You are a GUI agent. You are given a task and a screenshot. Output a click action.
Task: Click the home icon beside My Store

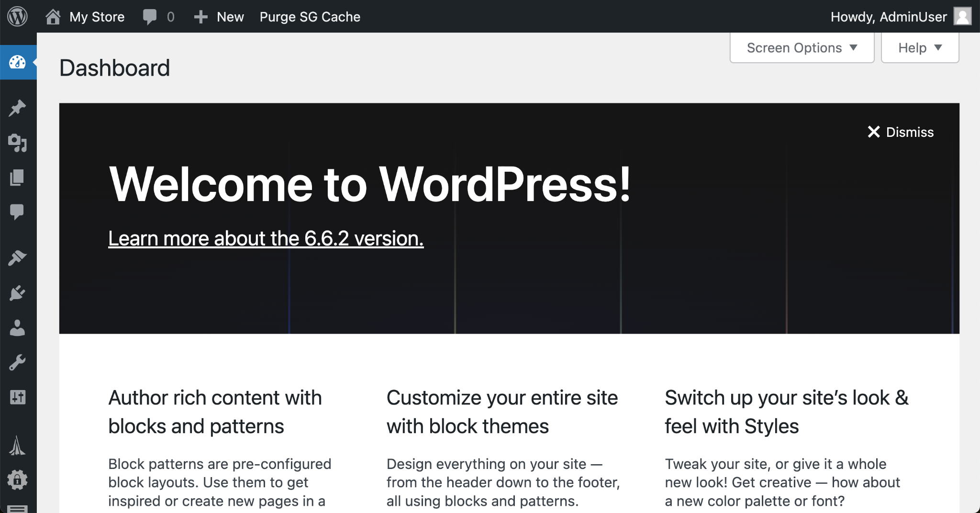[x=53, y=17]
